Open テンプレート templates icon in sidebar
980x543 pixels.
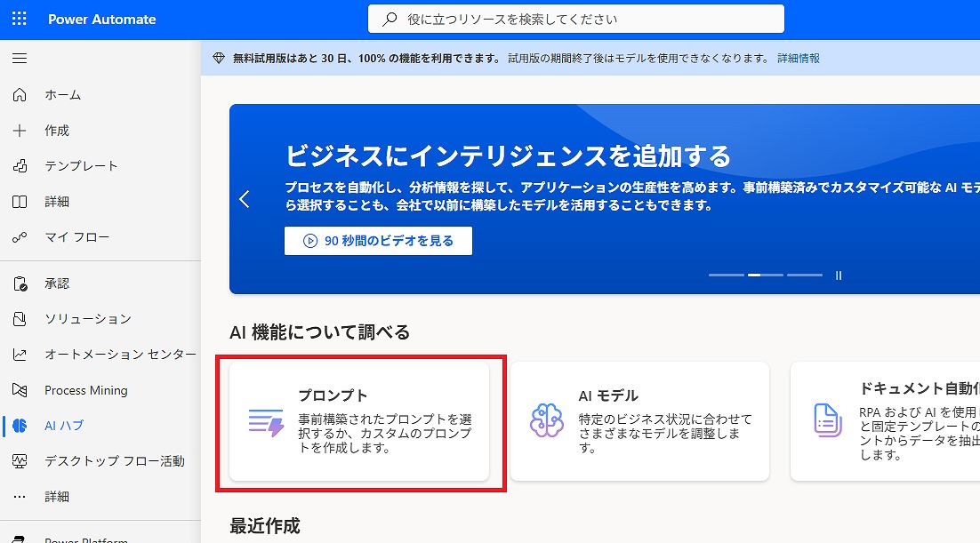tap(20, 166)
